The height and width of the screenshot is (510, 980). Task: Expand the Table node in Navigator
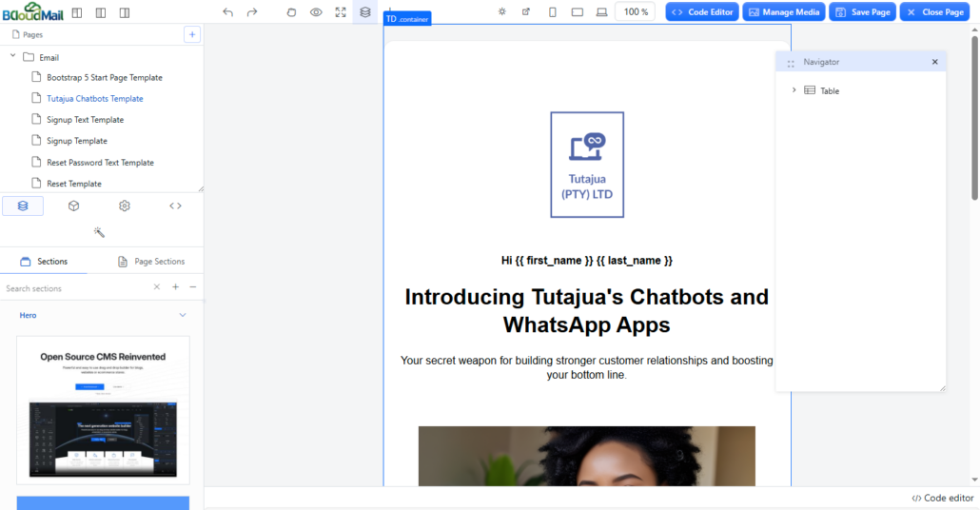[794, 90]
